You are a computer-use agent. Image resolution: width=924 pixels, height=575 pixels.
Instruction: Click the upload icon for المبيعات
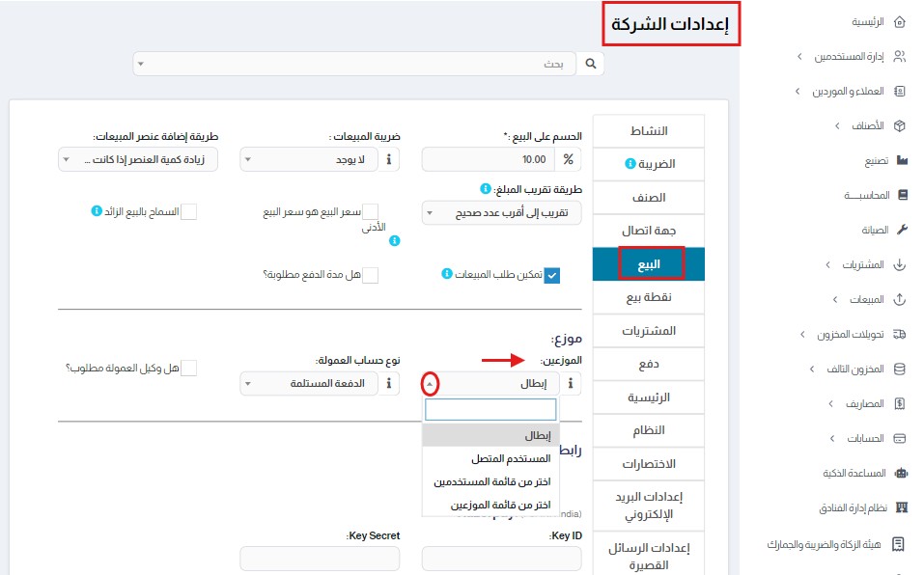[899, 300]
